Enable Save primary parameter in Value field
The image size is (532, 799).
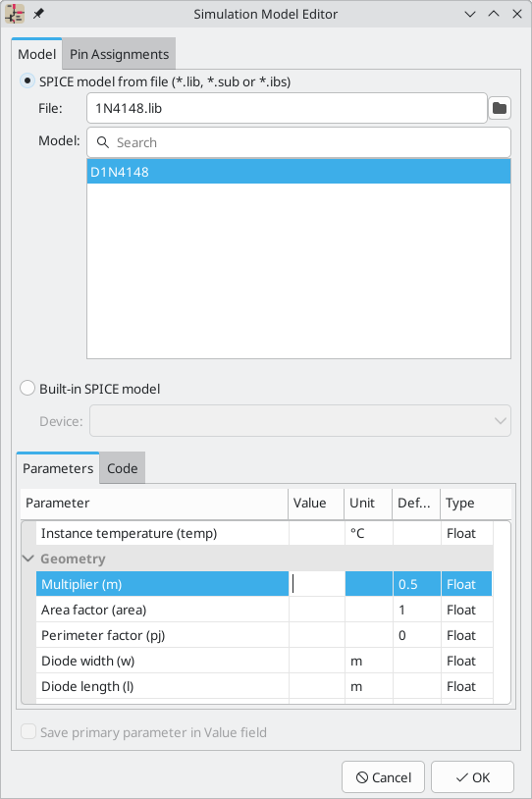[x=28, y=732]
